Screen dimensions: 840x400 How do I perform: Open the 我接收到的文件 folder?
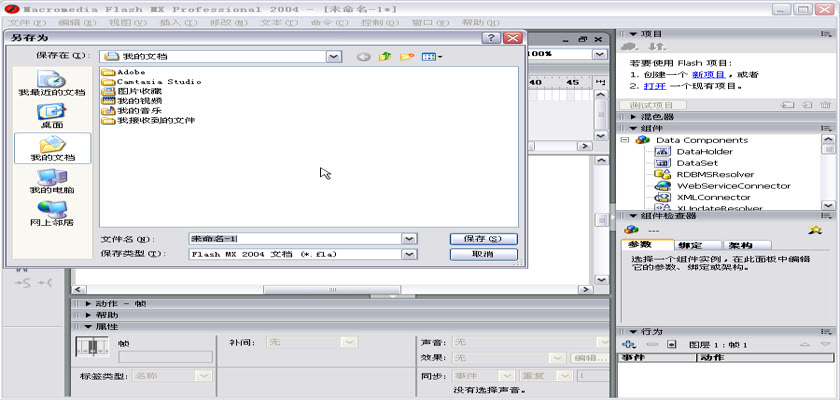coord(148,120)
